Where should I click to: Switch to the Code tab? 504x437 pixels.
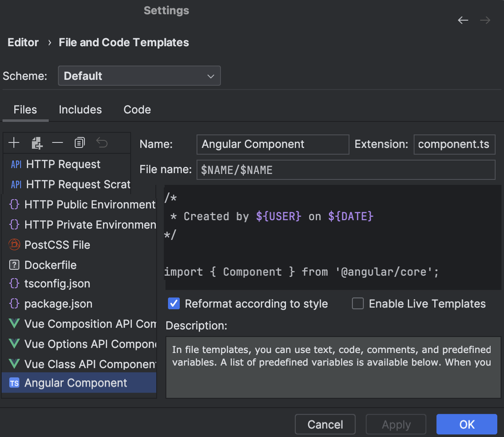coord(137,109)
